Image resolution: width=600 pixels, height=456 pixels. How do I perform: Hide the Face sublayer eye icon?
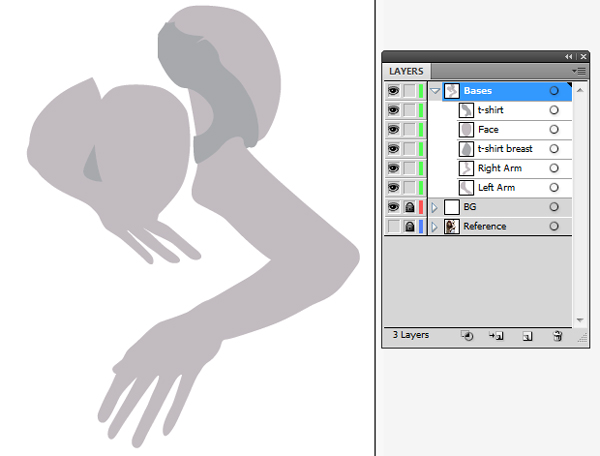coord(393,129)
